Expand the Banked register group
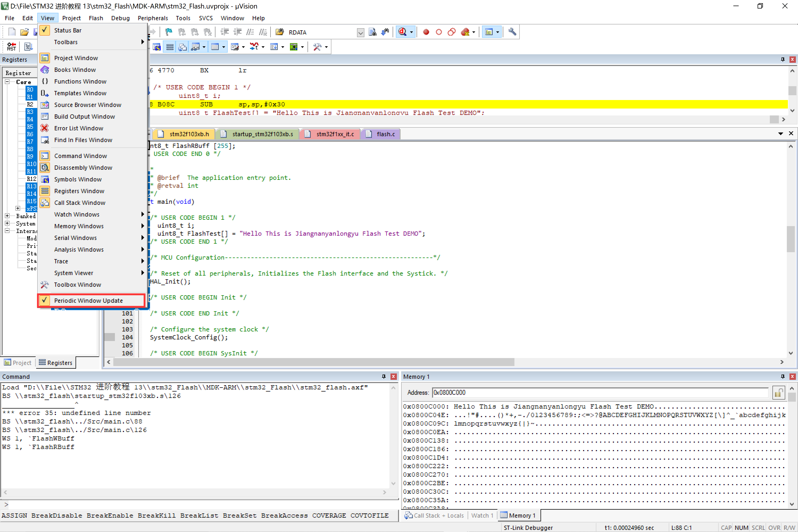The width and height of the screenshot is (798, 532). point(7,216)
